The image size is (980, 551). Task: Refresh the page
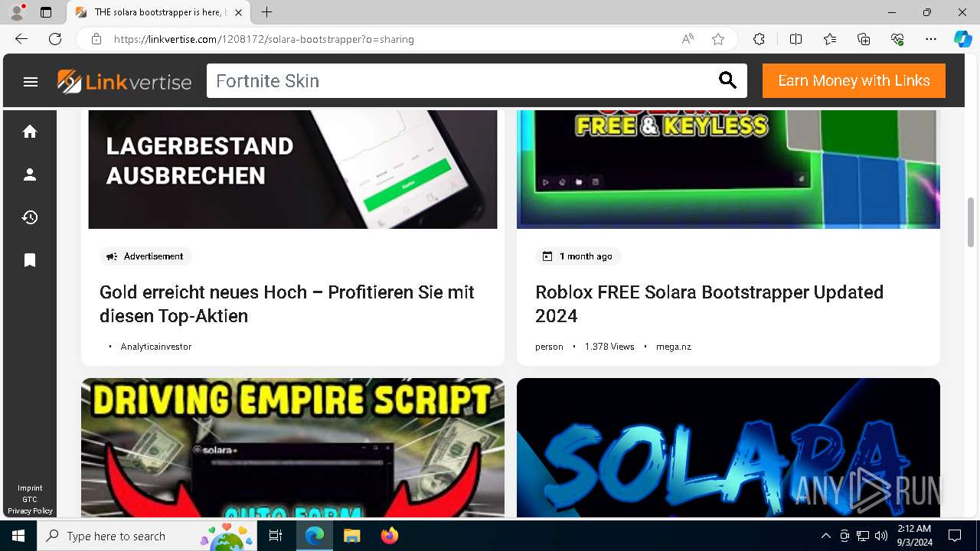coord(55,39)
